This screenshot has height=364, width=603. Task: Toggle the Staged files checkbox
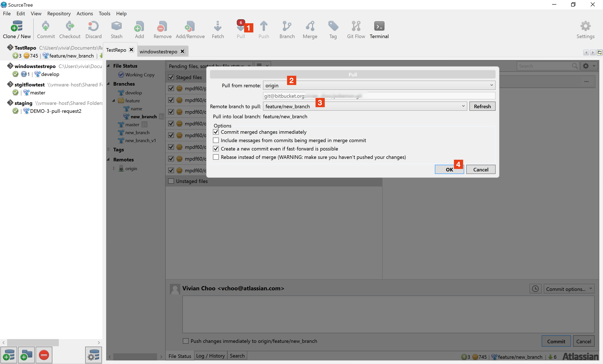coord(171,77)
